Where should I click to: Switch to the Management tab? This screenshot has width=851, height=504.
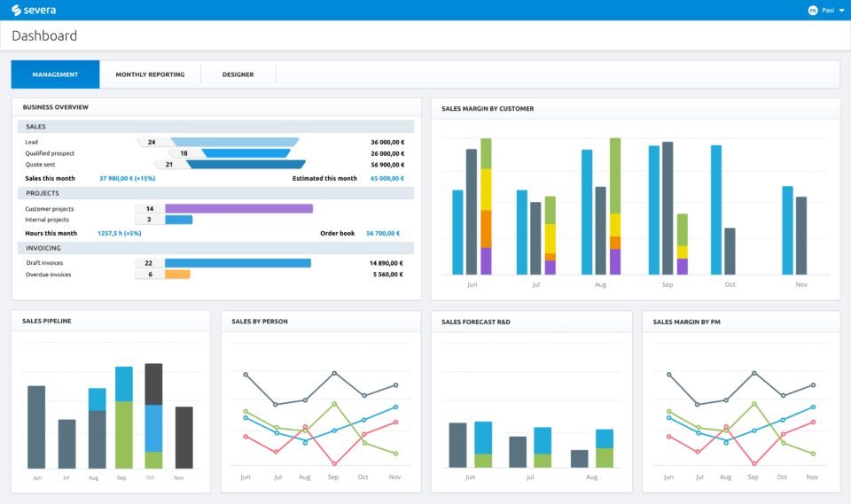(x=55, y=74)
